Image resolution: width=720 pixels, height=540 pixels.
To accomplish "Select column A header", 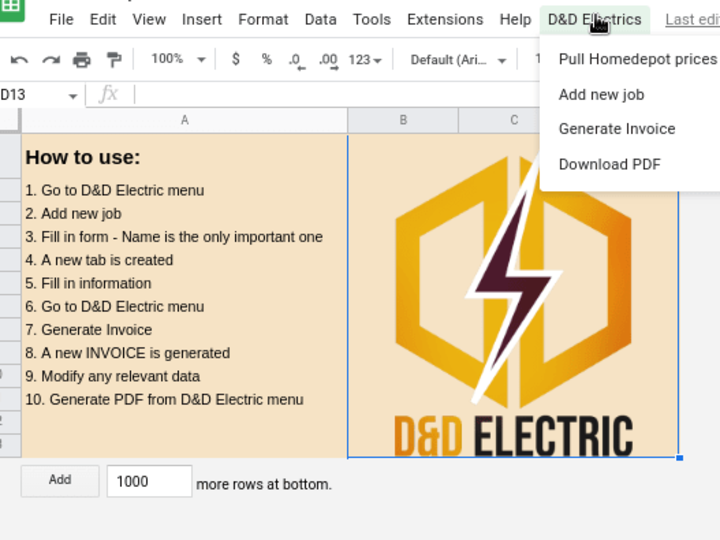I will (x=185, y=120).
